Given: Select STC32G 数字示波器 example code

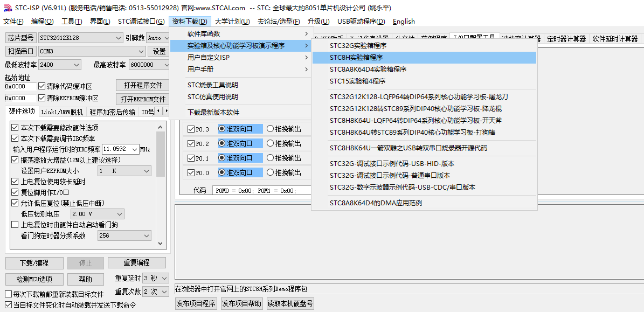Looking at the screenshot, I should click(424, 187).
